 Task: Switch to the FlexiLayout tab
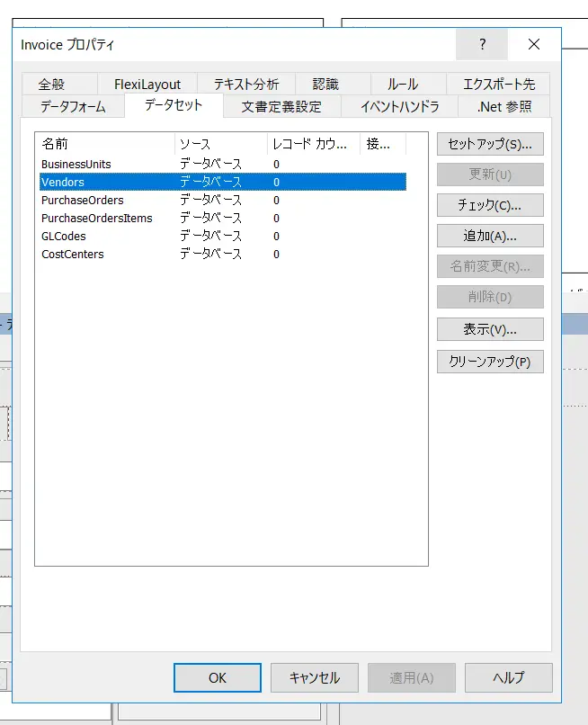(x=147, y=85)
